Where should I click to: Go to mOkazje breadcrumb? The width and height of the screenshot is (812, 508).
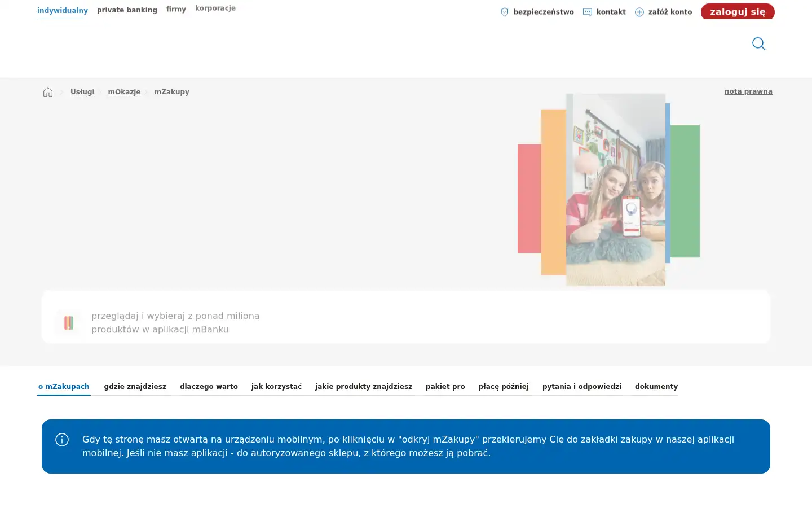click(x=124, y=92)
